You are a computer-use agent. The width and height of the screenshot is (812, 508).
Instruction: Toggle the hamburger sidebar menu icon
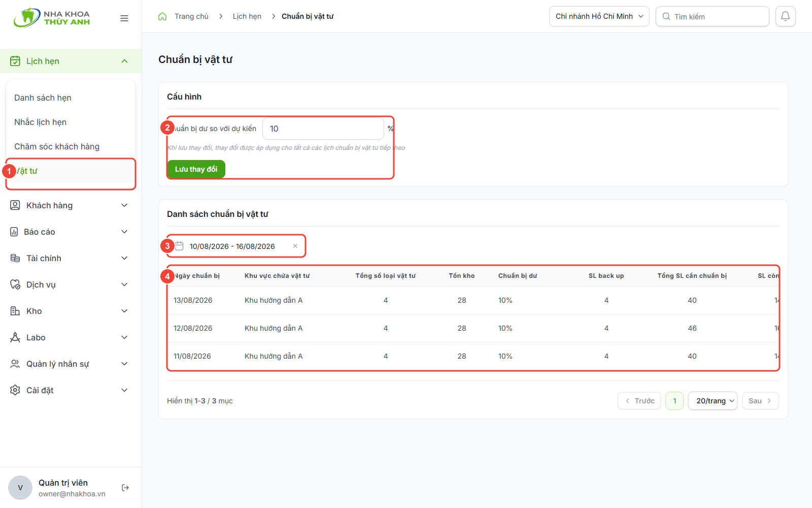[124, 18]
